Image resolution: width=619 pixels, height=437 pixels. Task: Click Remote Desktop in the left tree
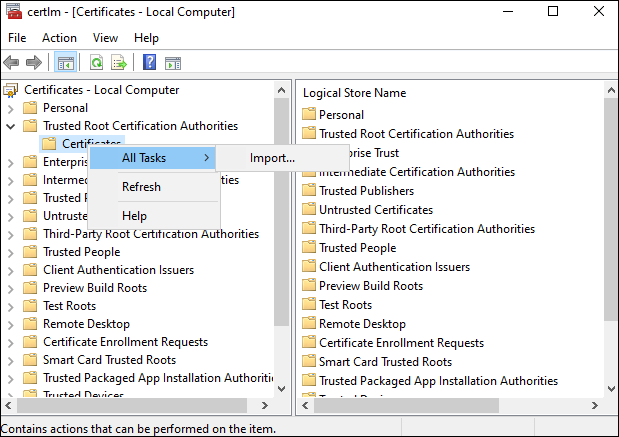click(86, 324)
